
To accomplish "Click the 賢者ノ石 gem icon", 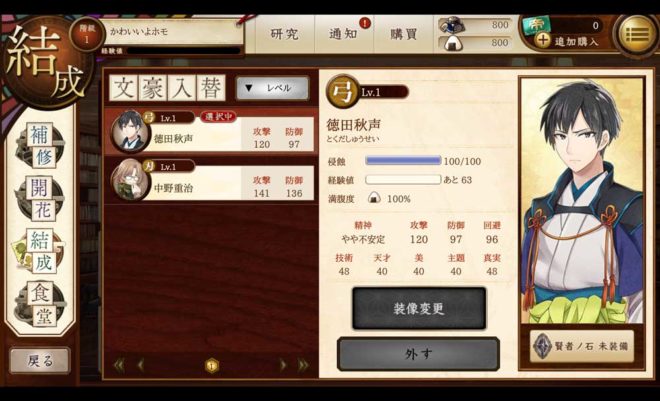I will [542, 346].
